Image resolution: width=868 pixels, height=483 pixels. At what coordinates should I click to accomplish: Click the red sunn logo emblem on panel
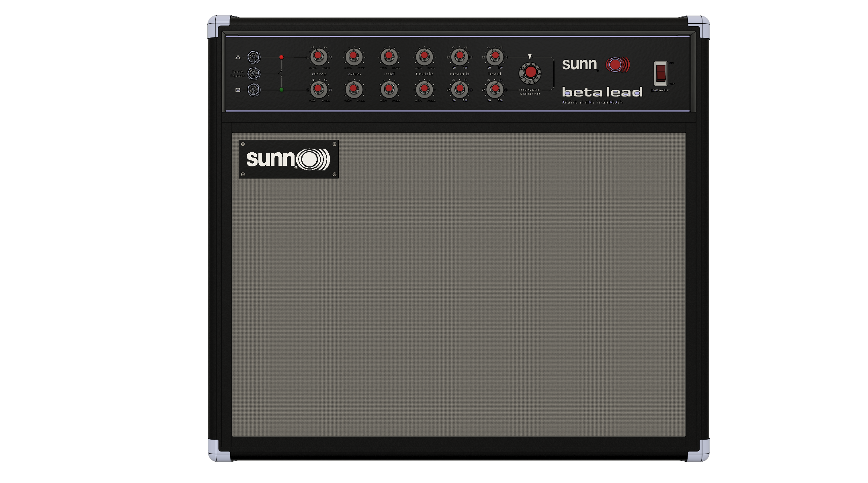[x=618, y=65]
